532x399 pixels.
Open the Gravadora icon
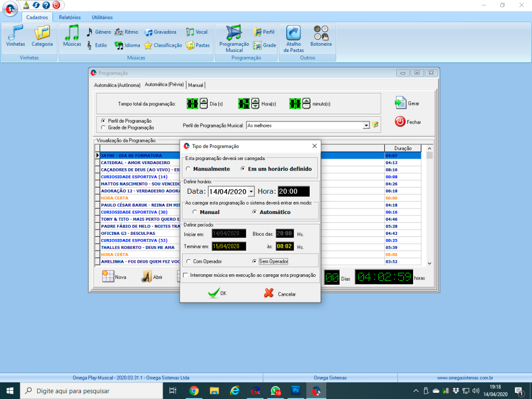[x=148, y=32]
